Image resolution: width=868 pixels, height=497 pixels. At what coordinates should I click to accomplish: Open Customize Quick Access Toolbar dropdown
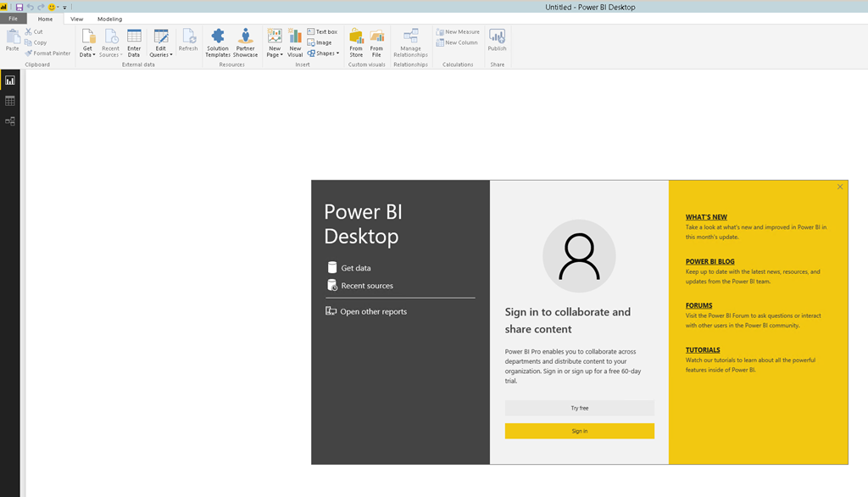(64, 7)
